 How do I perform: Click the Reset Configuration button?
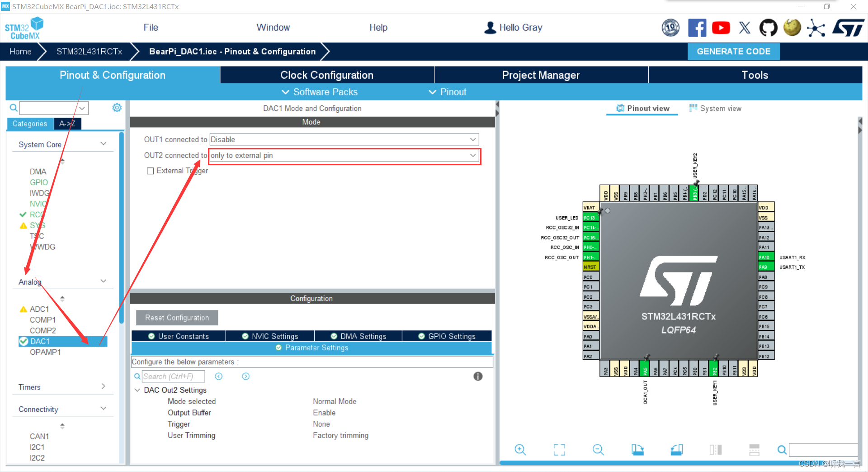177,318
